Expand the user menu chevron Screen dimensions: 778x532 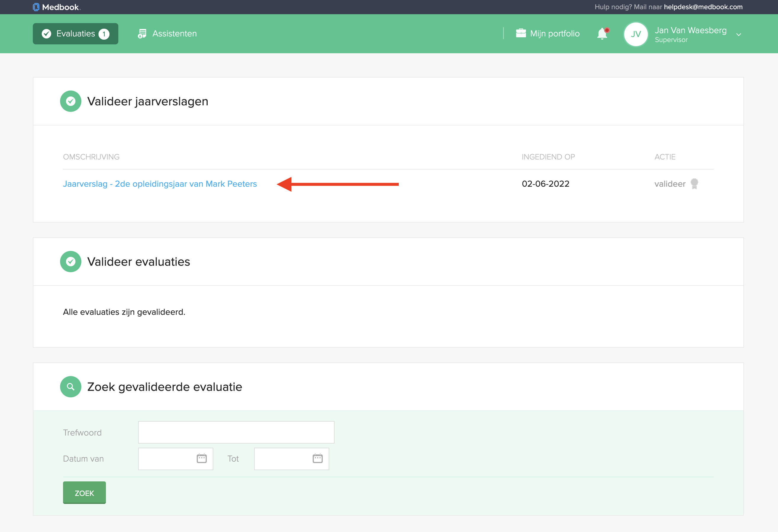[738, 35]
